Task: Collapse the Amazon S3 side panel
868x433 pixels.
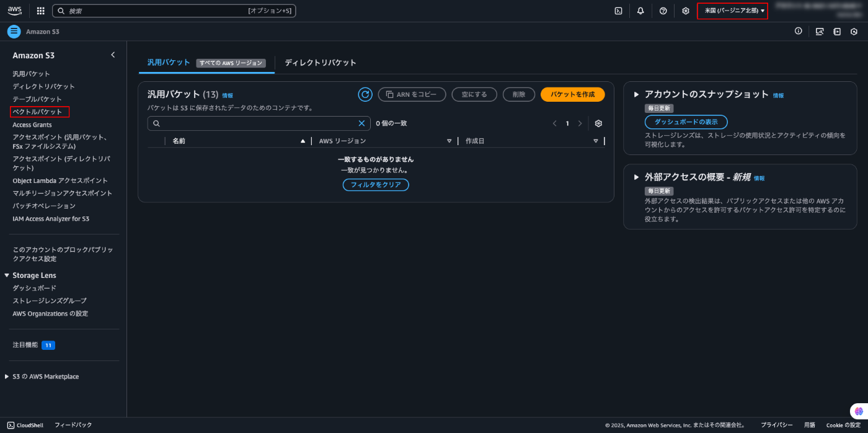Action: (113, 55)
